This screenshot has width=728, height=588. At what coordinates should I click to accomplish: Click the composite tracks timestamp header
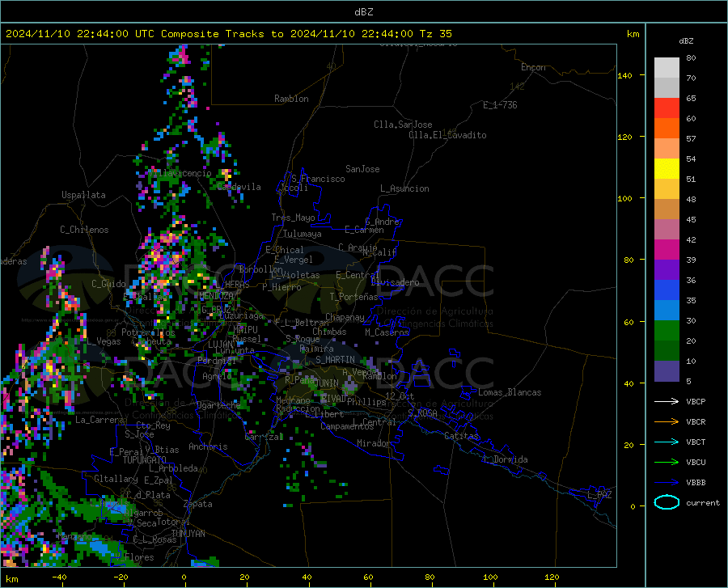point(228,34)
